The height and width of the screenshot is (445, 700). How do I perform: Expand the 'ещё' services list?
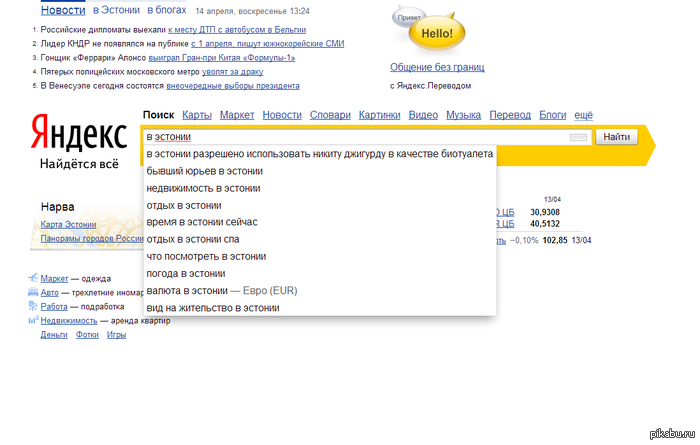tap(583, 115)
